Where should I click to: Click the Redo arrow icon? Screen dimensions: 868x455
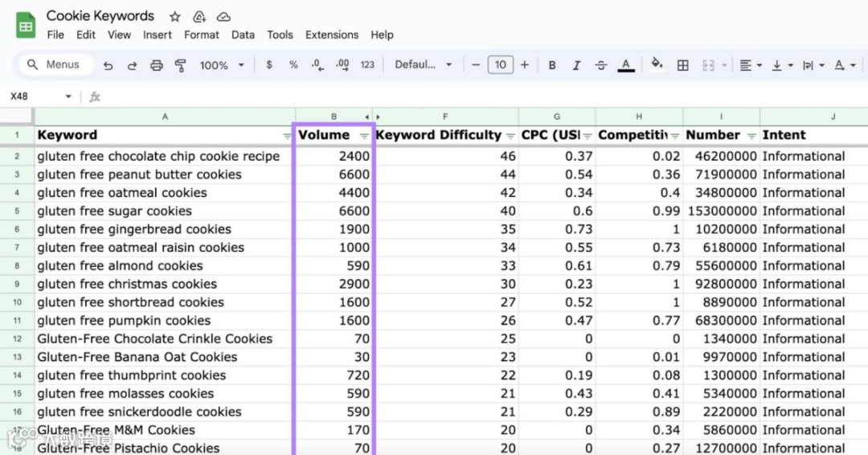point(132,65)
